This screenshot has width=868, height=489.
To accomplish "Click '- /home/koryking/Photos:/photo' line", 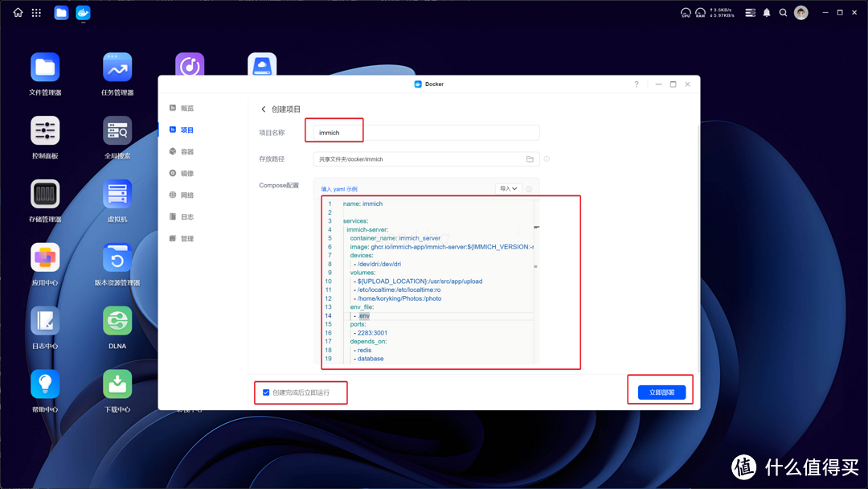I will click(x=398, y=298).
